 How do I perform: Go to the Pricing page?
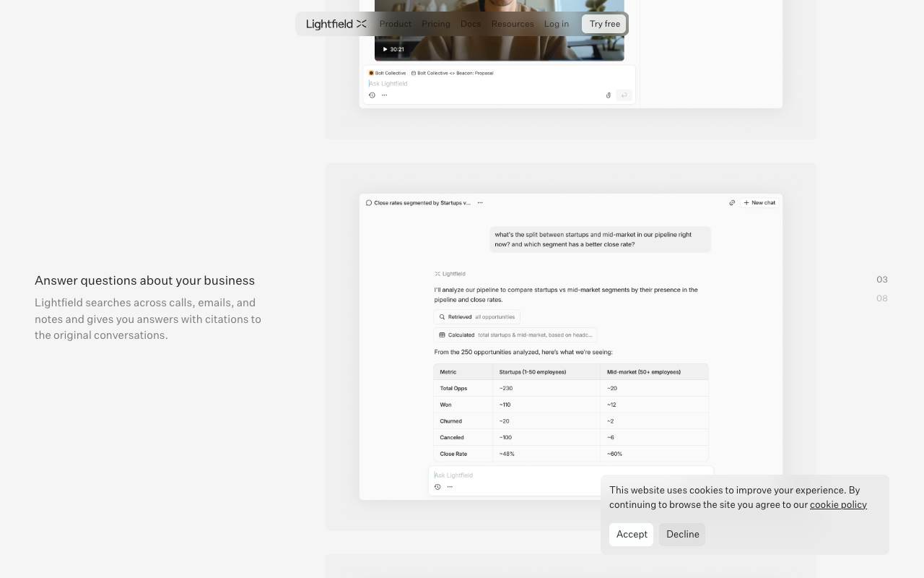436,24
